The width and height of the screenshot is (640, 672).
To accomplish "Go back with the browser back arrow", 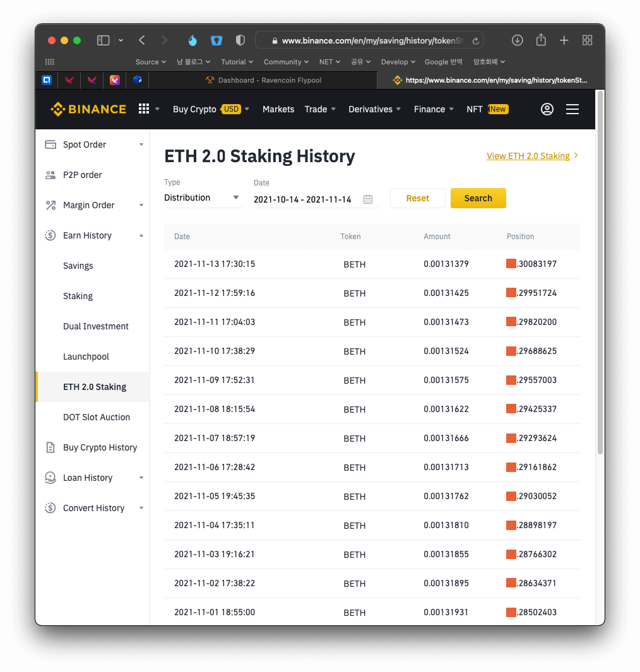I will pos(142,40).
